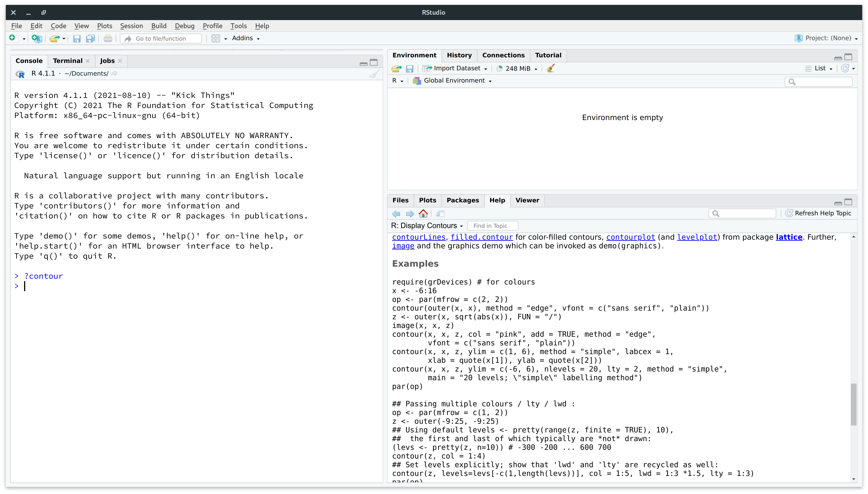Save the current document icon
Viewport: 868px width, 494px height.
click(x=77, y=38)
